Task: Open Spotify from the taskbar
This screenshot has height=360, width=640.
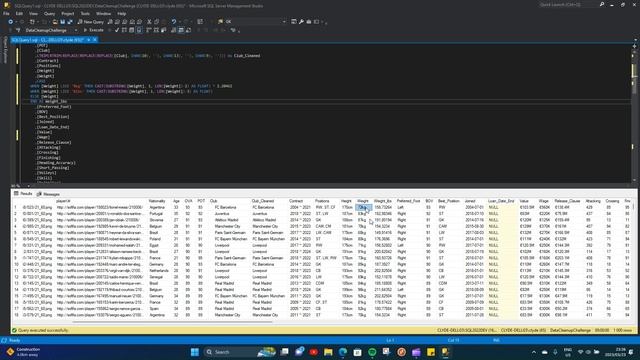Action: point(372,352)
